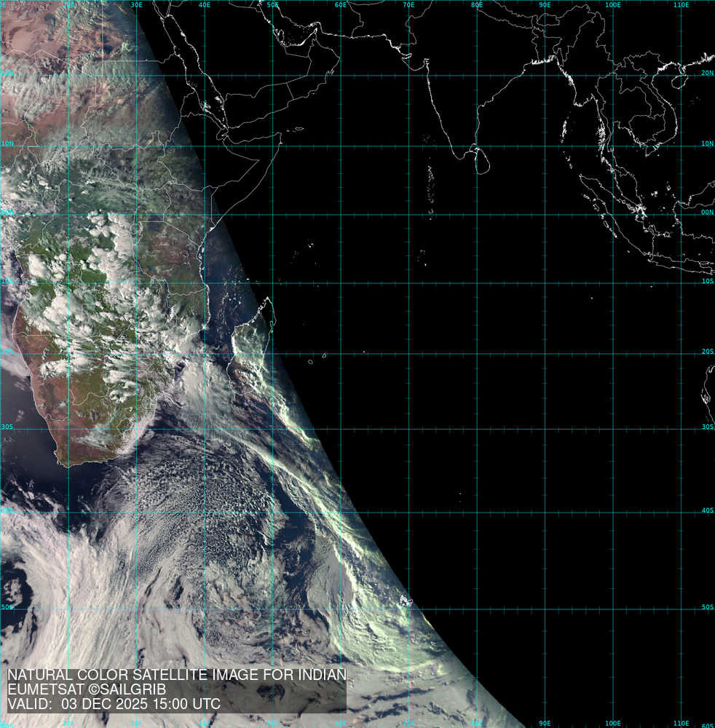Click the Kerguelen Islands outline near 50S

pos(406,602)
